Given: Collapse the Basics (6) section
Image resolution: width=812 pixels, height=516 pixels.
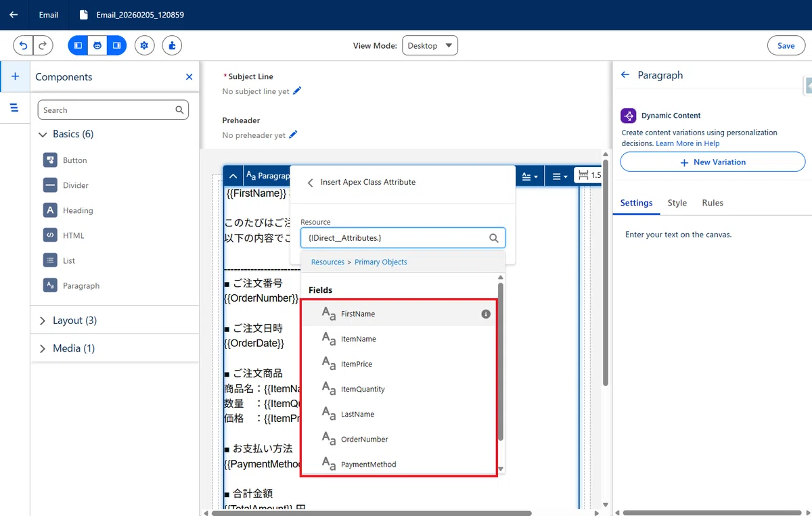Looking at the screenshot, I should (66, 134).
